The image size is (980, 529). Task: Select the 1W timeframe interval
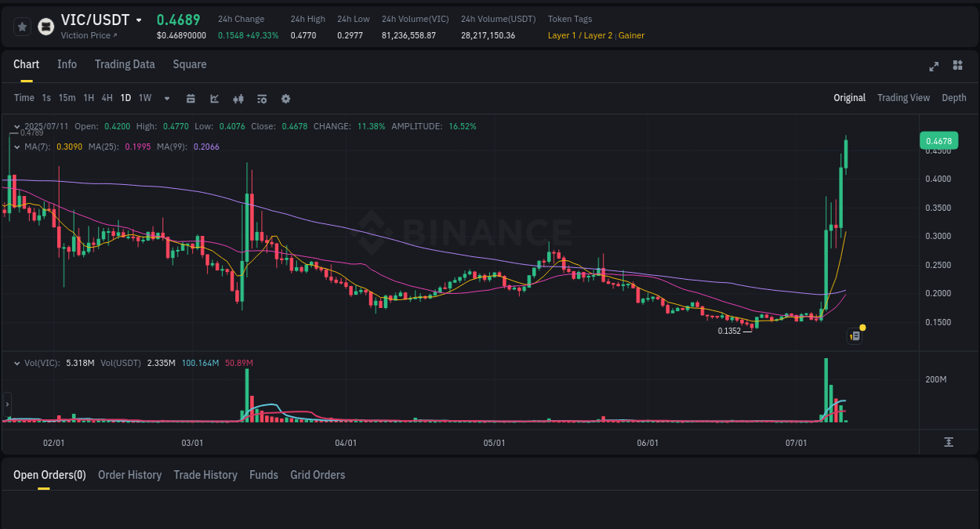click(x=144, y=98)
